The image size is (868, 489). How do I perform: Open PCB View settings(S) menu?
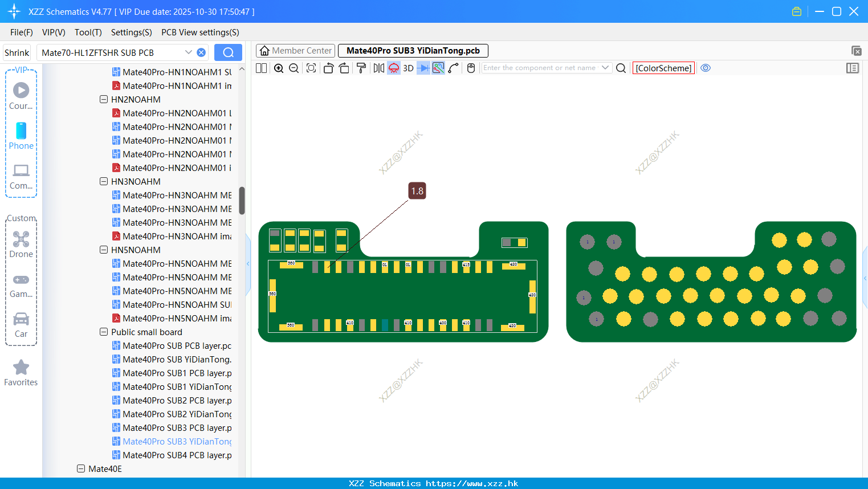pos(200,32)
